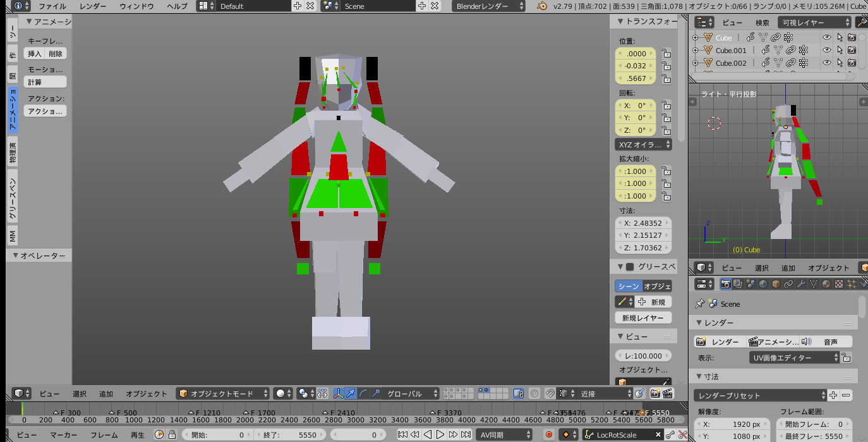The image size is (868, 442).
Task: Open the XYZ Euler rotation mode dropdown
Action: pos(643,144)
